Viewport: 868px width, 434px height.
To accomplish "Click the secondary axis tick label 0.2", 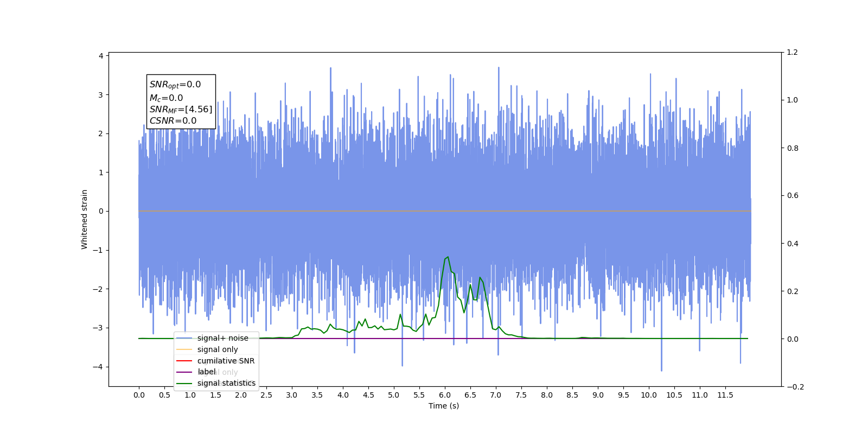I will pos(793,291).
